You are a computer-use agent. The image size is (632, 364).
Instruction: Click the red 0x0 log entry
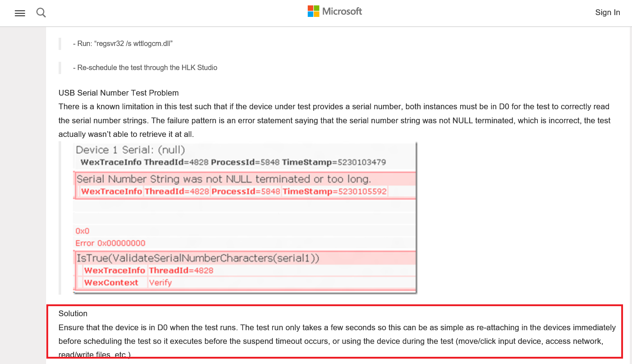click(82, 231)
